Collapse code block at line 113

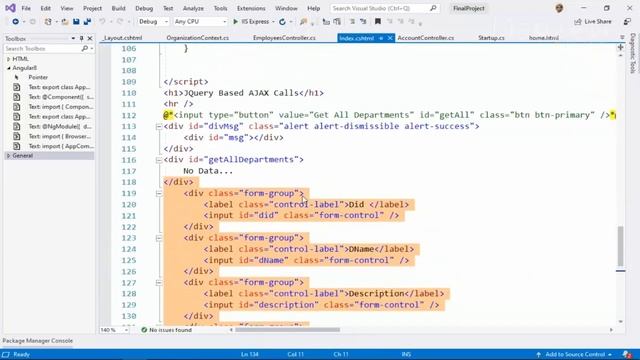tap(159, 127)
